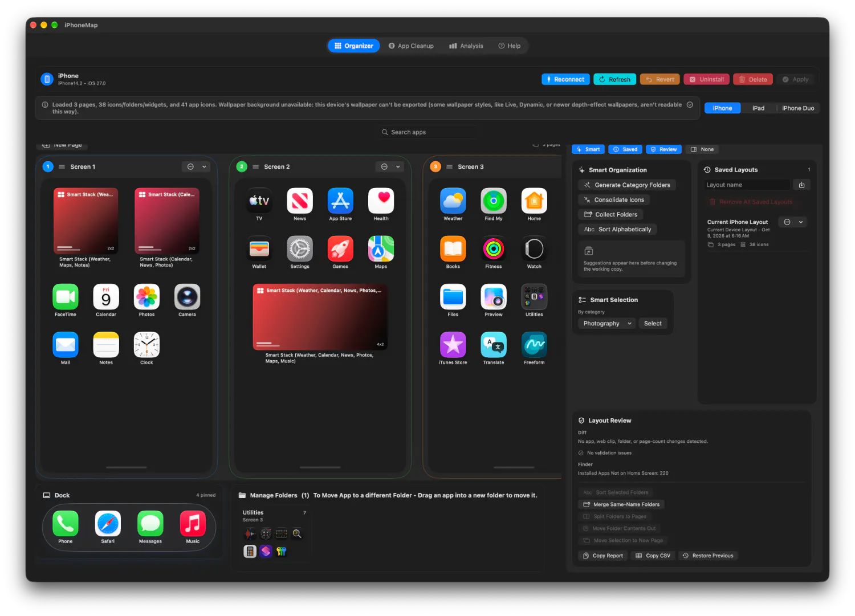Select the Photos app icon
This screenshot has height=616, width=855.
coord(146,297)
